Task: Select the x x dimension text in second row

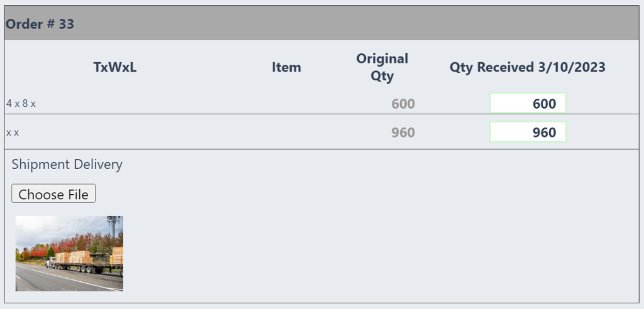Action: click(13, 133)
